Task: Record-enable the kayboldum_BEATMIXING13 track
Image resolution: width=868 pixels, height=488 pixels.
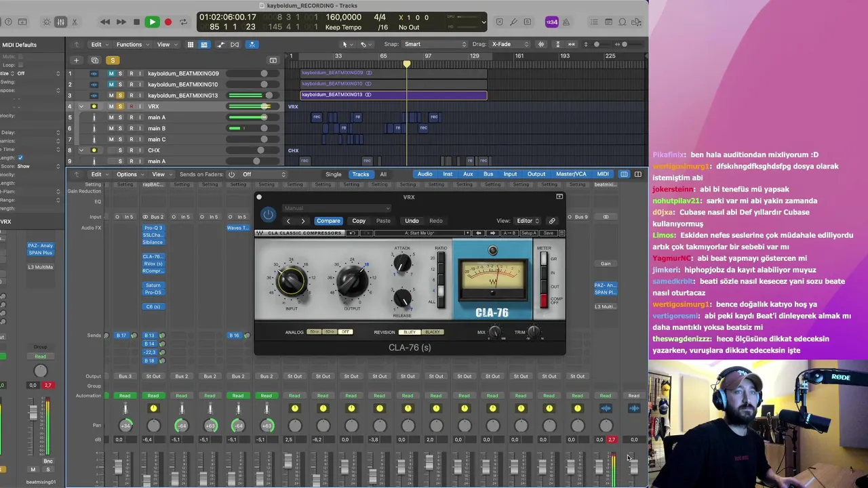Action: (131, 96)
